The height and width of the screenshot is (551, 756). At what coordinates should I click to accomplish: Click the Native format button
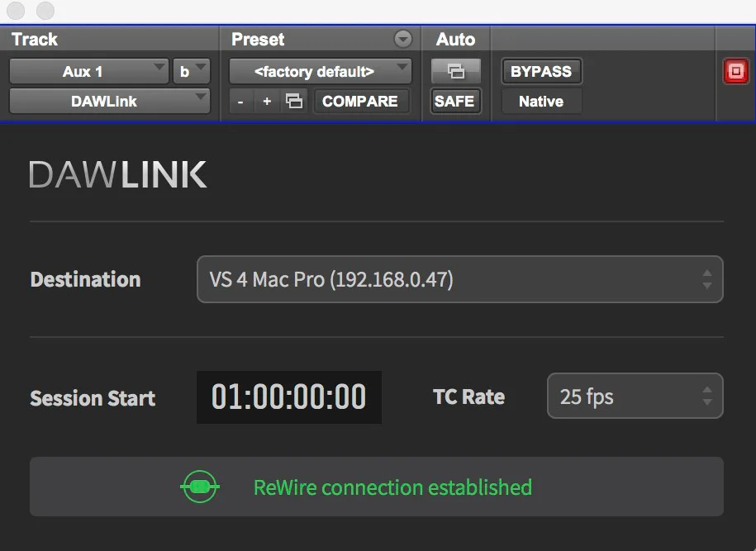coord(541,102)
